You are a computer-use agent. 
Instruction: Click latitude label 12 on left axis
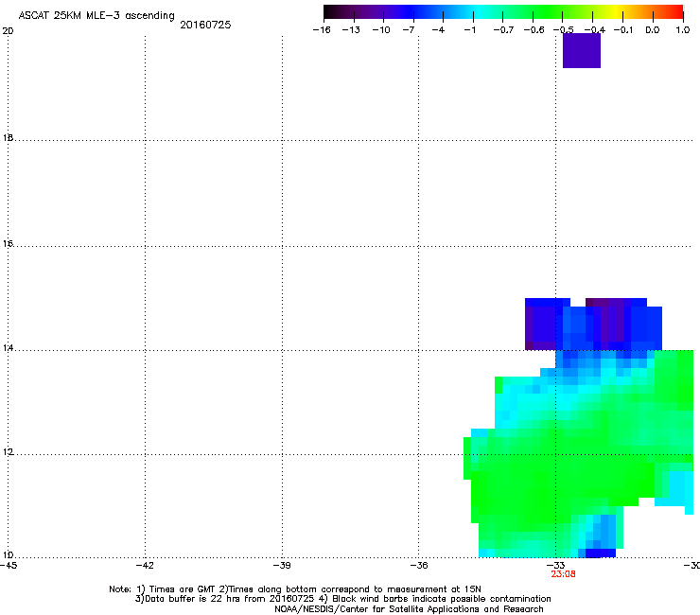[8, 452]
